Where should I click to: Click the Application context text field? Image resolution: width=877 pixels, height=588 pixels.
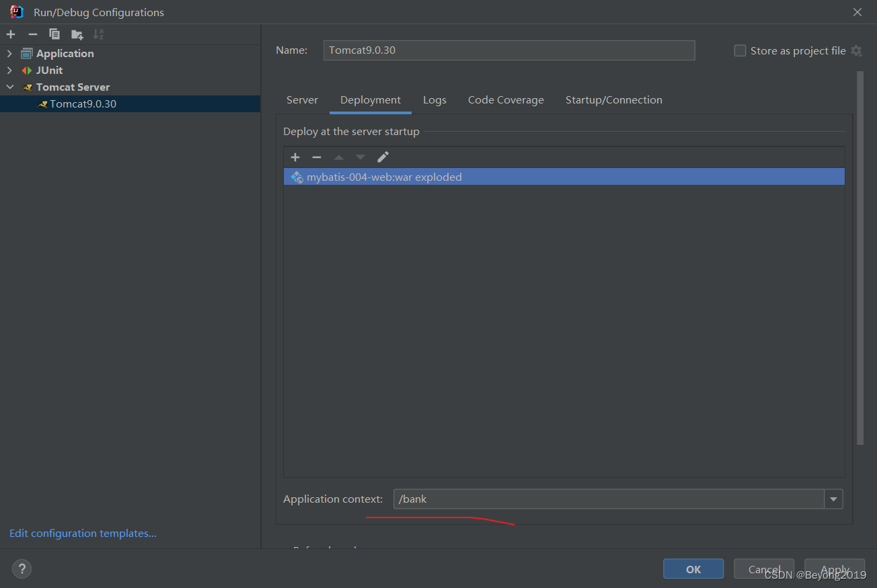609,499
